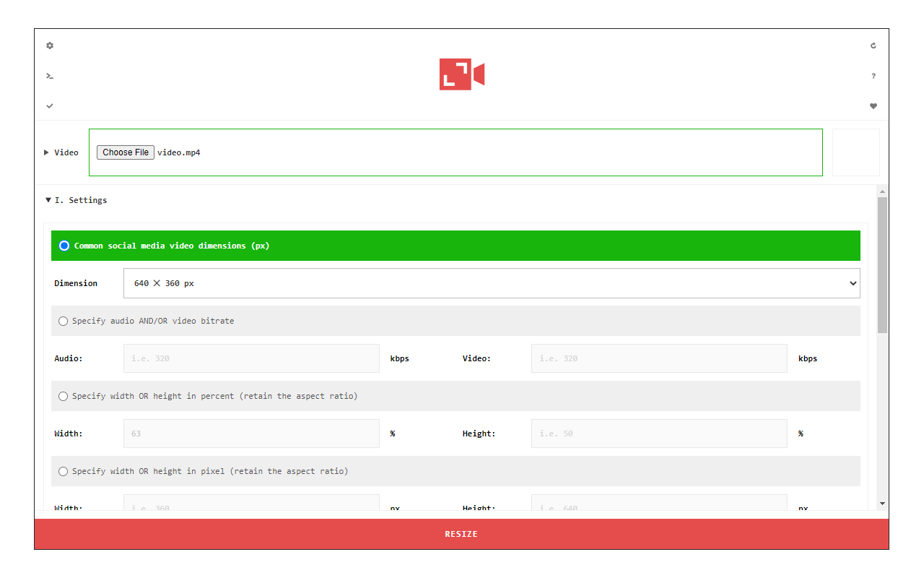Click the vertical scrollbar thumb
This screenshot has width=924, height=578.
point(882,264)
